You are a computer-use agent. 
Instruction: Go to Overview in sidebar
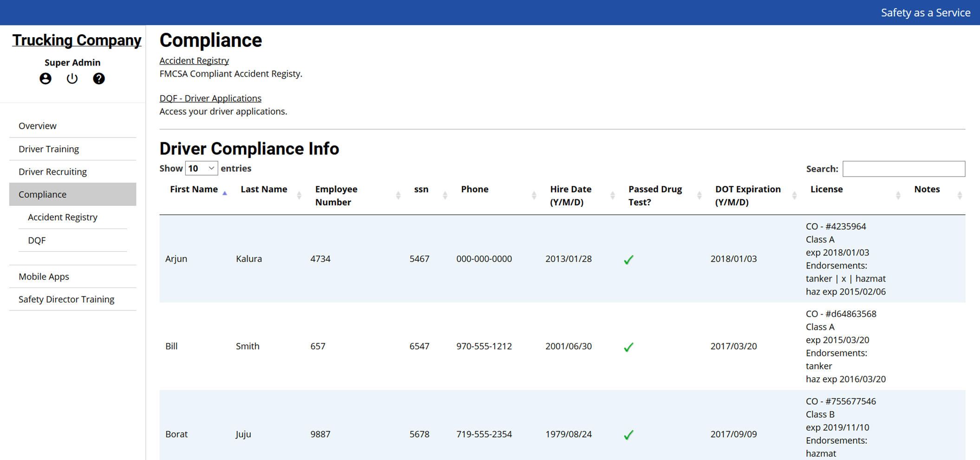(72, 126)
